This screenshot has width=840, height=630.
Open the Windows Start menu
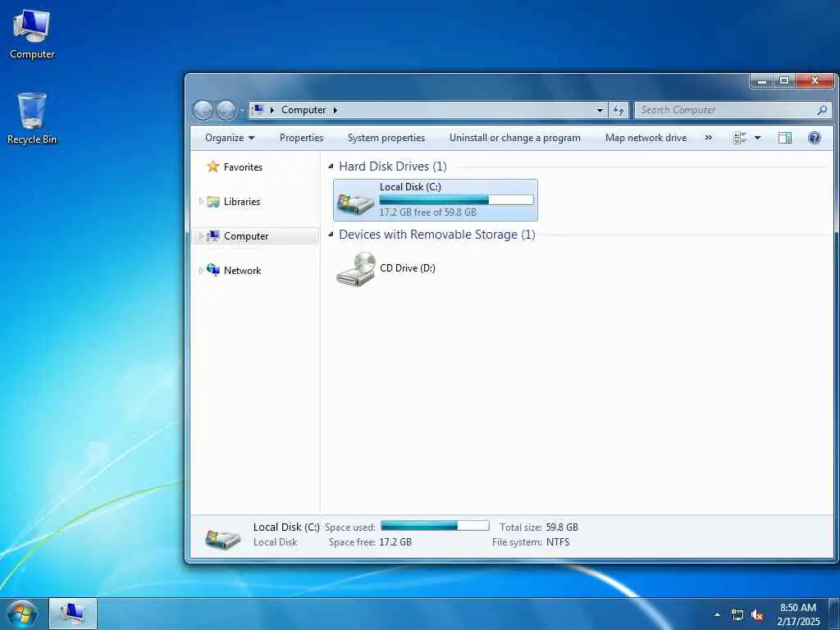[22, 614]
